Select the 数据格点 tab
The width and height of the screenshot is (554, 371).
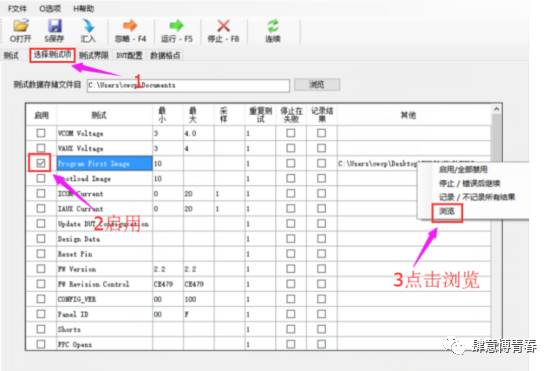pos(165,55)
